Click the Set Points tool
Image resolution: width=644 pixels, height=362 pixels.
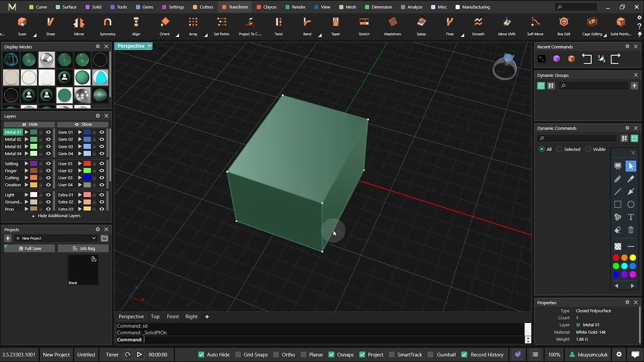click(221, 26)
